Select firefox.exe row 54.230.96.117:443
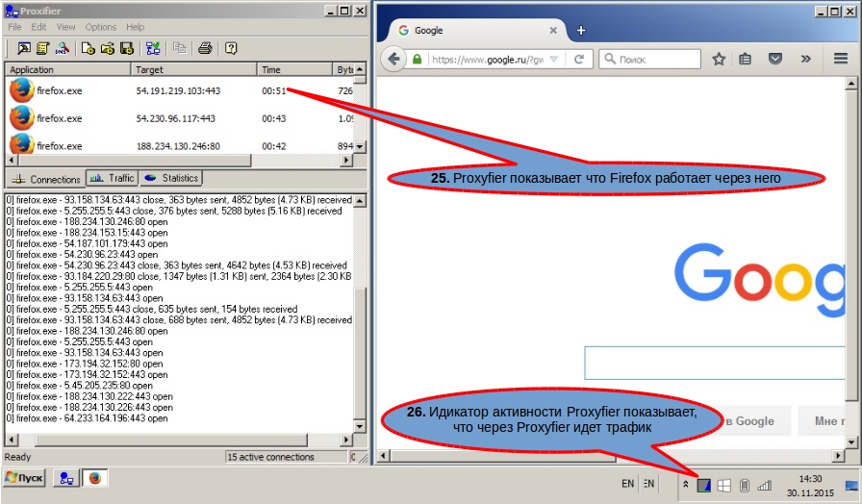Viewport: 862px width, 504px height. click(179, 118)
